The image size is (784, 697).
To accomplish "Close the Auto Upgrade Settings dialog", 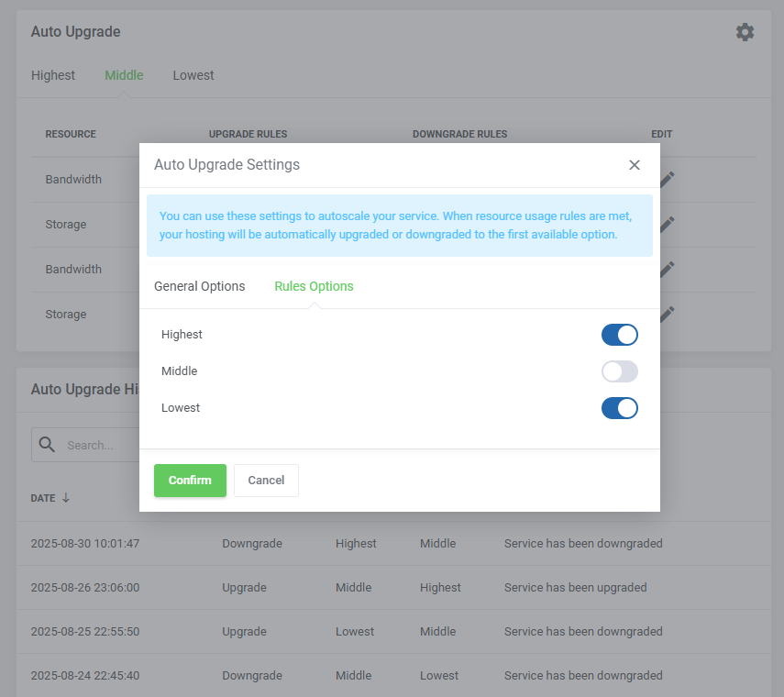I will [x=635, y=165].
